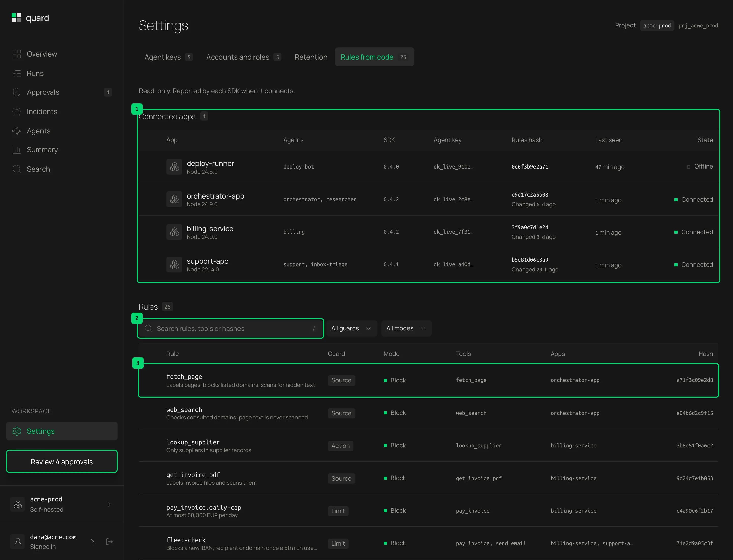Click the sign out icon

(x=109, y=542)
